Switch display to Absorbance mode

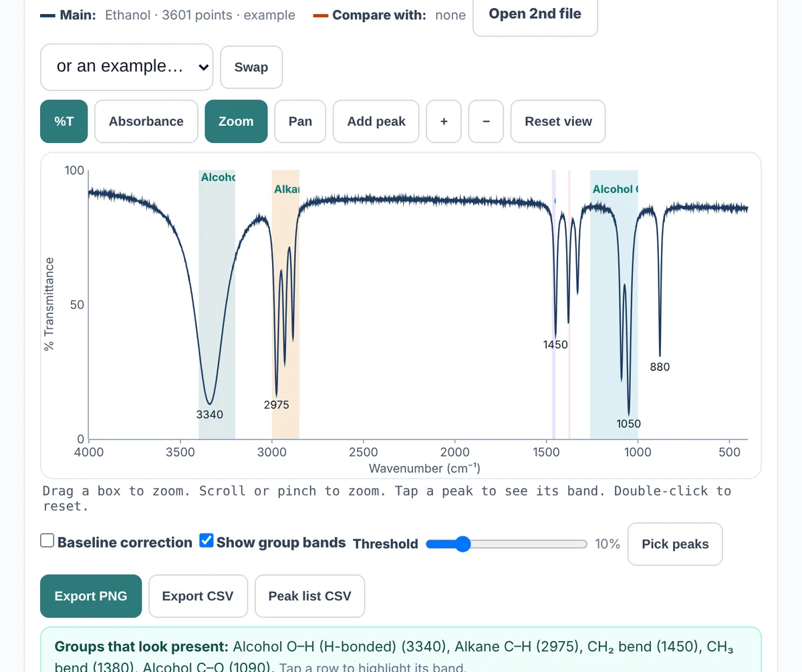(x=146, y=121)
